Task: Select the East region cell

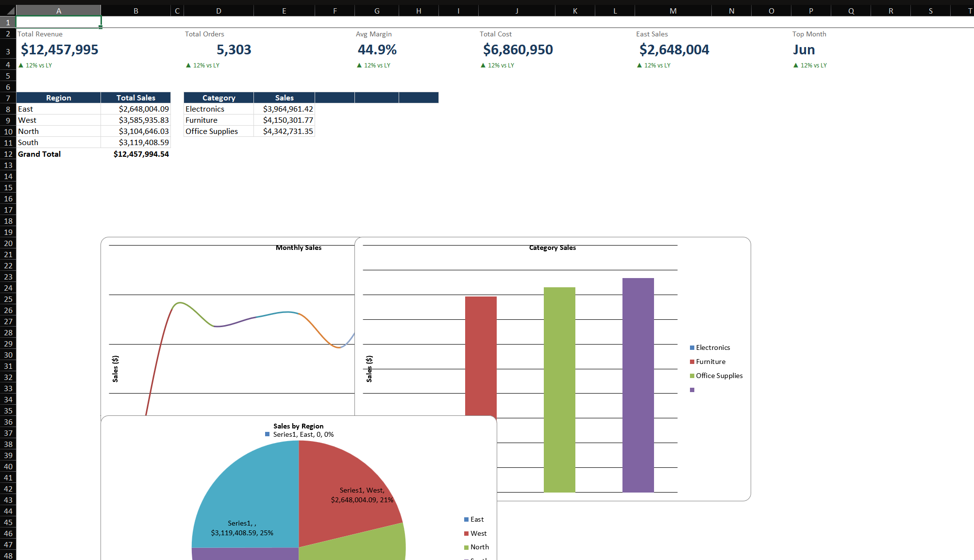Action: coord(59,109)
